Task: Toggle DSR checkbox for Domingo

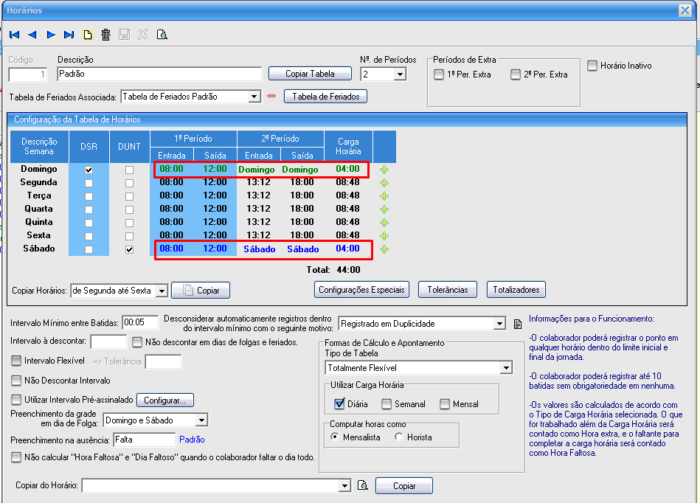Action: click(89, 170)
